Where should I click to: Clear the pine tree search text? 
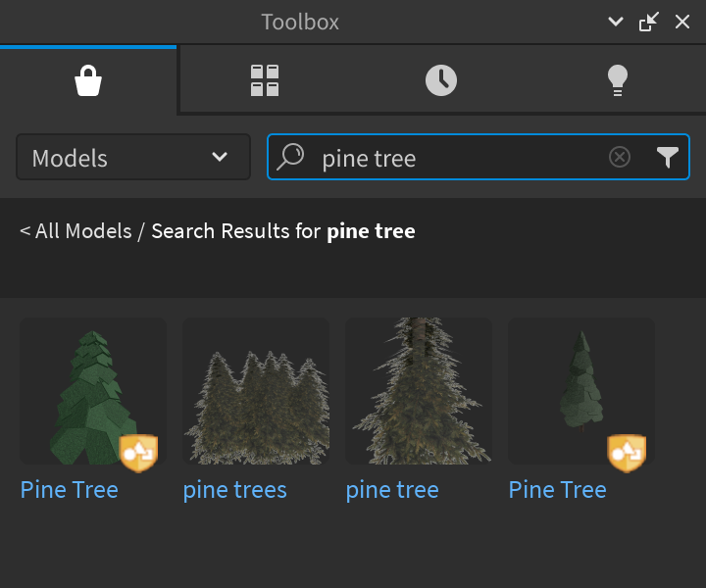620,157
